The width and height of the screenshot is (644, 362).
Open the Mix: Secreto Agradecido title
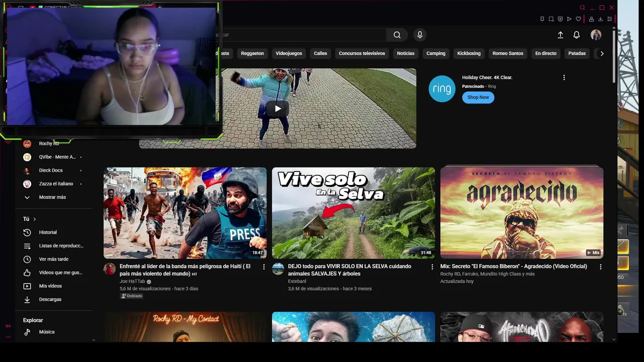pos(514,266)
